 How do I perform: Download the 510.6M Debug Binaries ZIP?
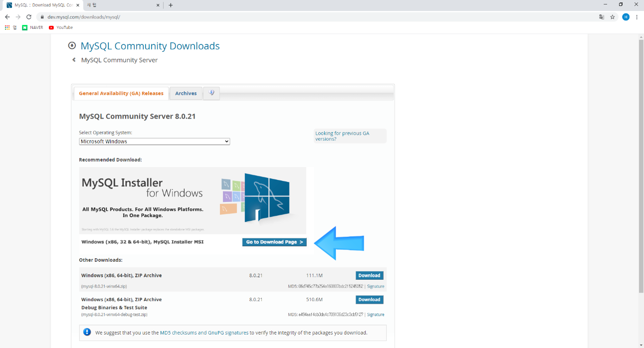[x=370, y=300]
